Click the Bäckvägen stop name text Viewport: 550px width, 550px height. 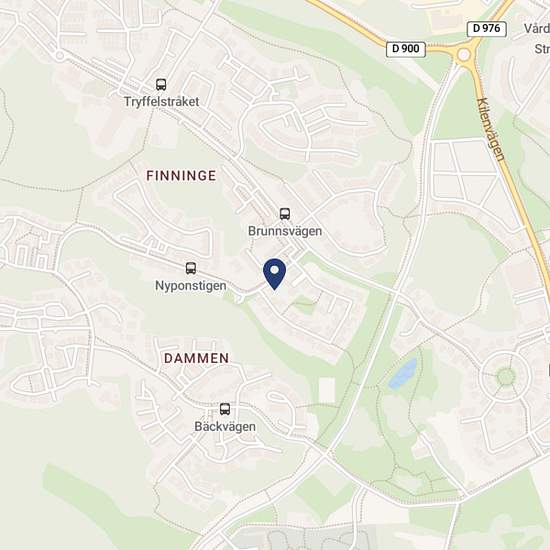click(x=225, y=427)
